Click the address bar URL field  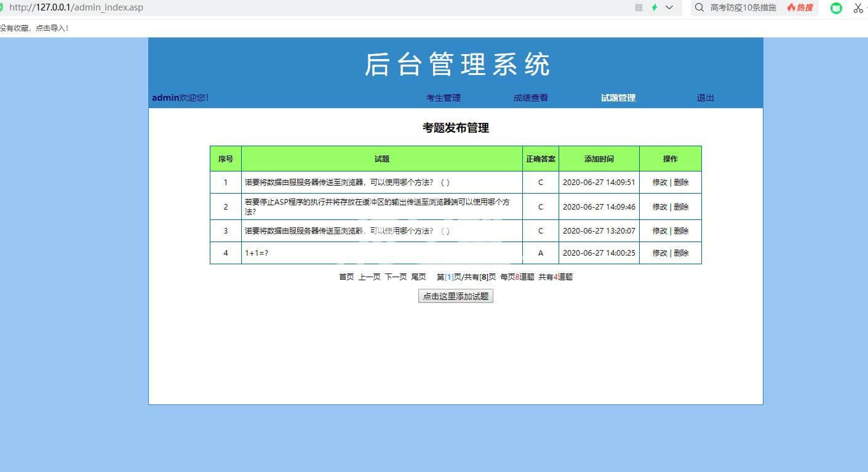click(308, 8)
